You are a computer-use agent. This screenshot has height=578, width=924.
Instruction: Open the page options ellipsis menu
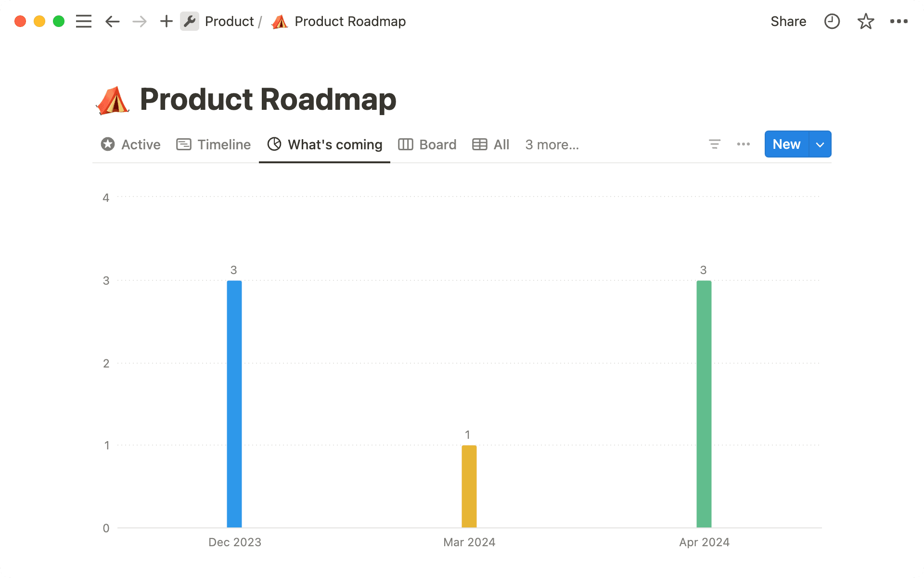click(899, 21)
